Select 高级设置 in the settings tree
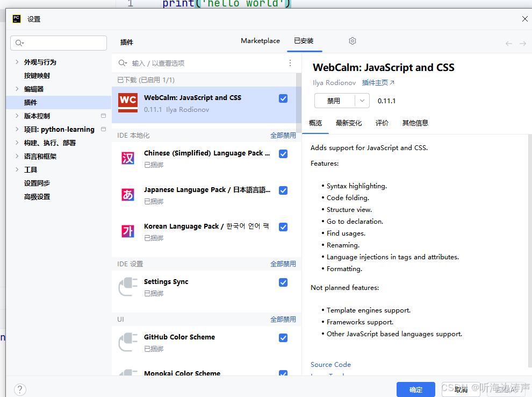 [x=37, y=197]
